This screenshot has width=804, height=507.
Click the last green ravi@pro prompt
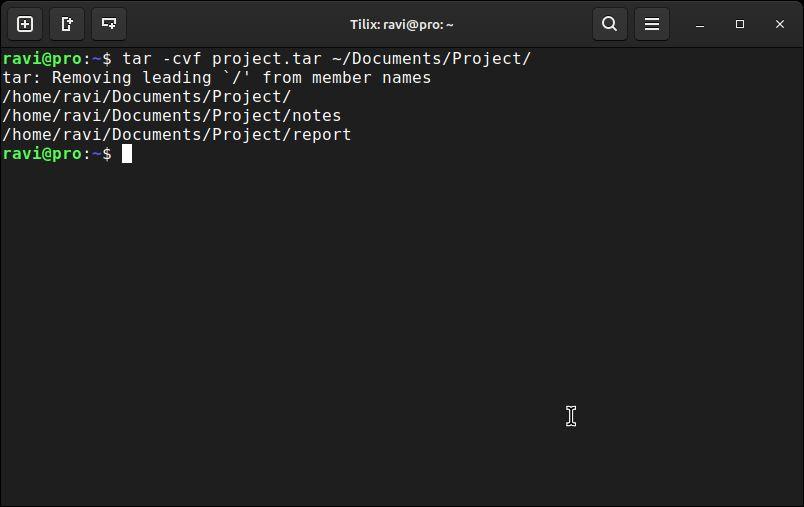pyautogui.click(x=42, y=154)
